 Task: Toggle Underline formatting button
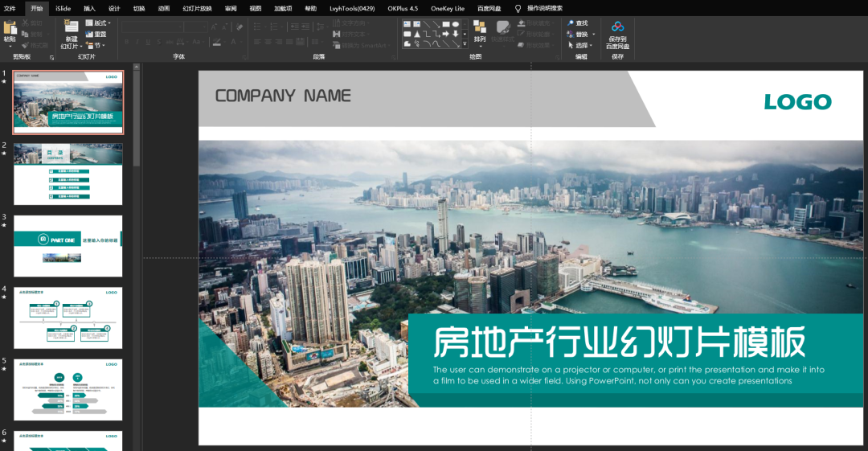tap(148, 42)
